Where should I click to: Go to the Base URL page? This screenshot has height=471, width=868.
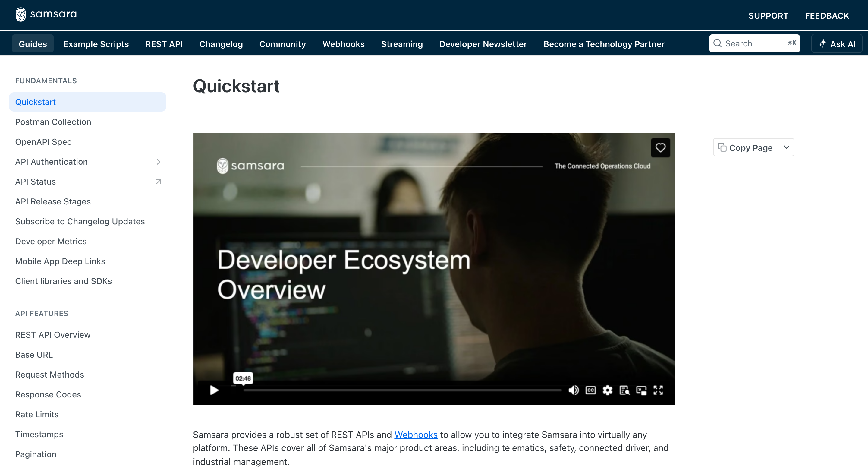[x=88, y=355]
